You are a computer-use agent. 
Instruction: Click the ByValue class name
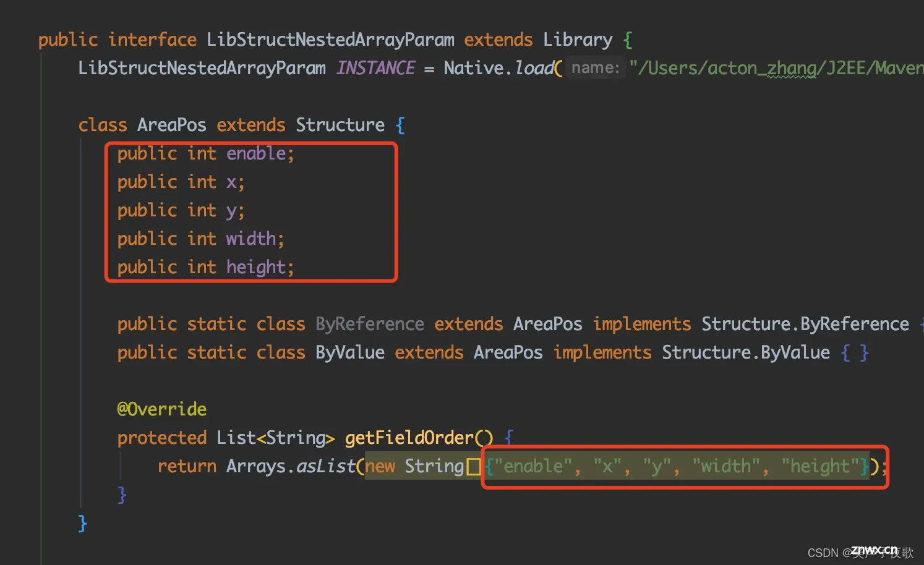350,352
